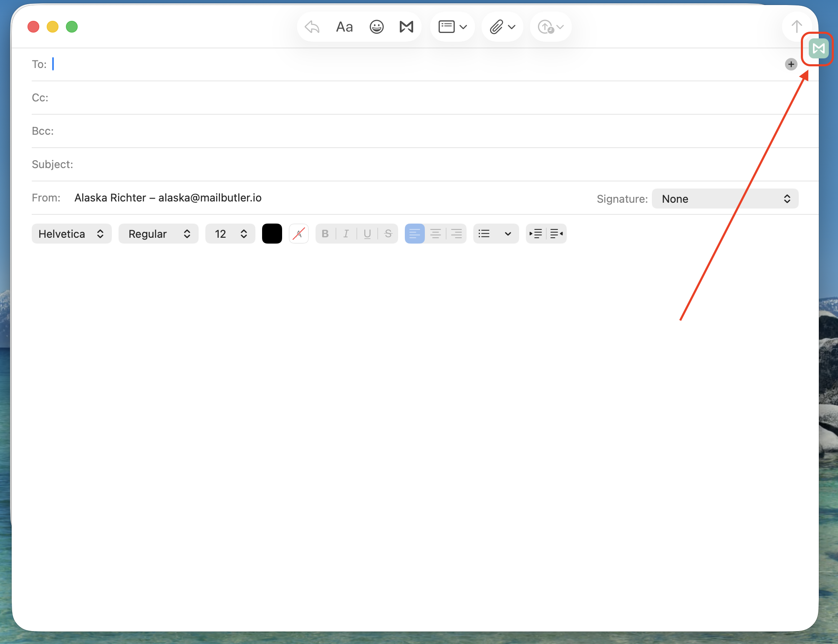
Task: Decrease indent of the text
Action: (557, 234)
